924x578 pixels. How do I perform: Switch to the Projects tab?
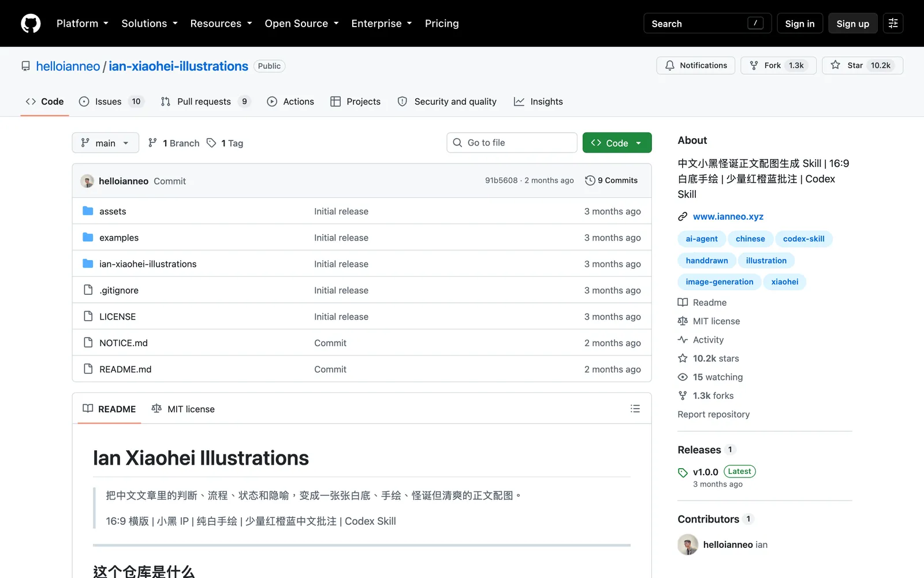pos(355,102)
